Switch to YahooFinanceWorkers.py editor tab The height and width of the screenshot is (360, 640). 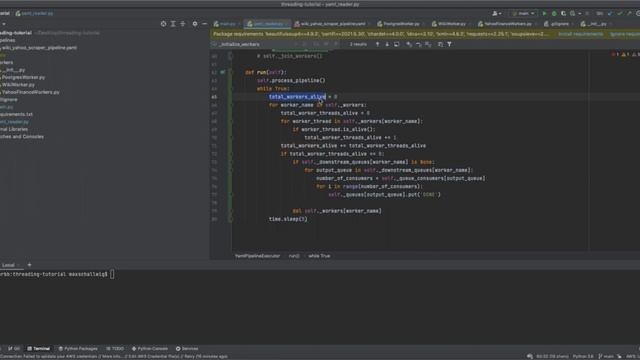[505, 24]
